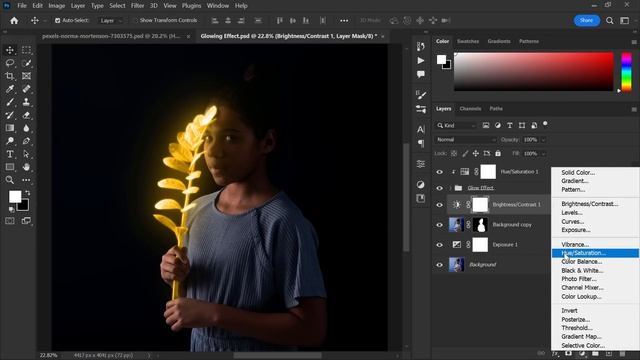Select the Eraser tool
This screenshot has width=640, height=360.
26,115
